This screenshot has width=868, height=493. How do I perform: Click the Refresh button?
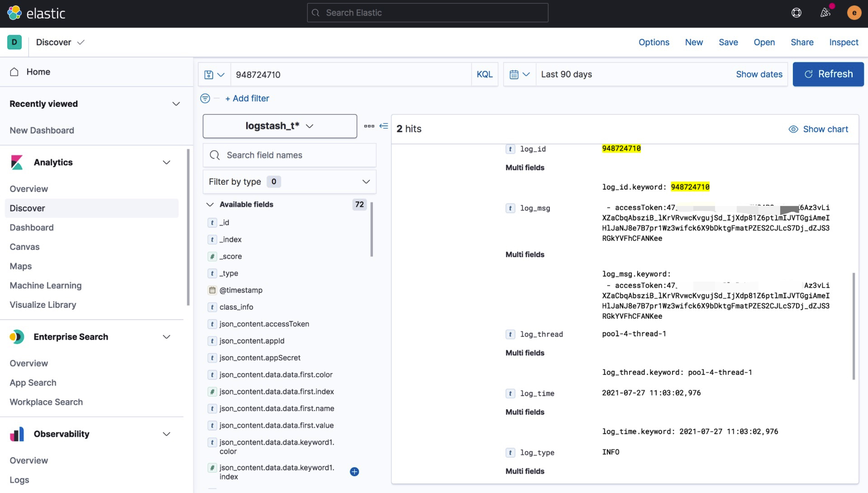click(828, 74)
